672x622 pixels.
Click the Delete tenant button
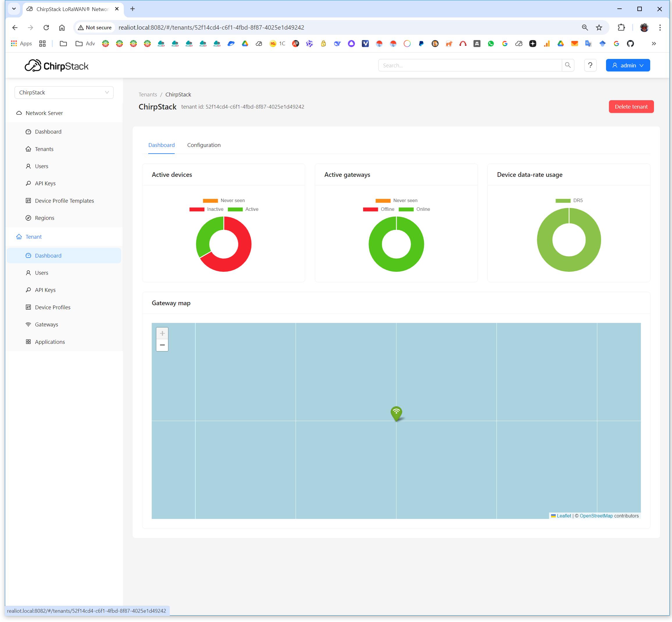pyautogui.click(x=631, y=107)
